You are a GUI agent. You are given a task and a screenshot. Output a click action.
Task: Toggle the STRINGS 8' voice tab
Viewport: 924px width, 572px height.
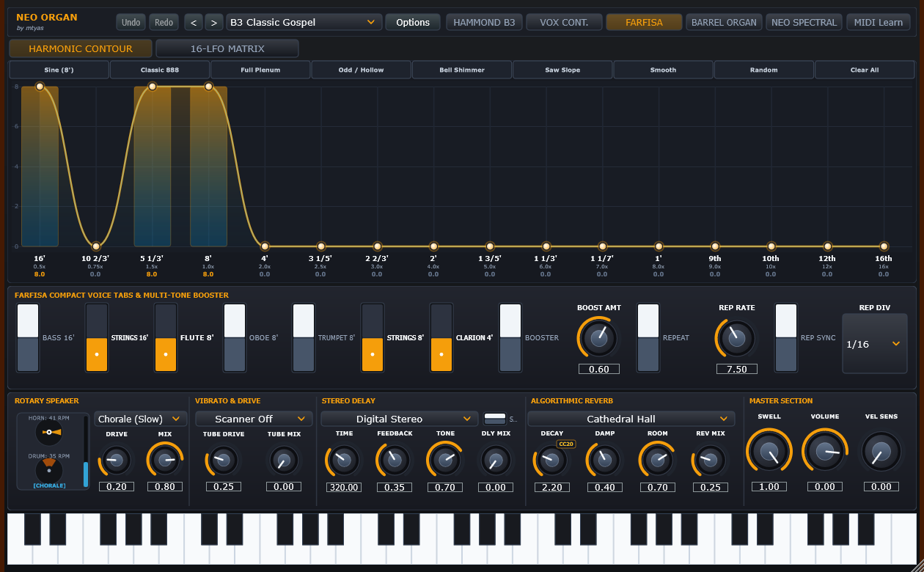tap(373, 338)
